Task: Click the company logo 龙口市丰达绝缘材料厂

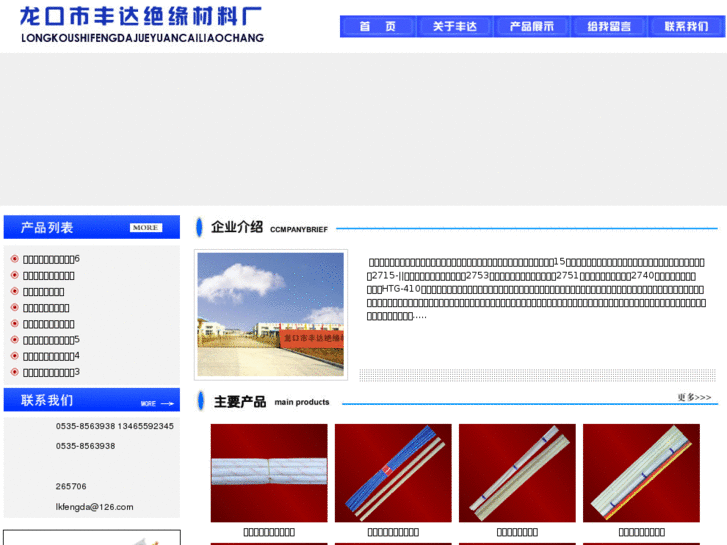Action: click(142, 25)
